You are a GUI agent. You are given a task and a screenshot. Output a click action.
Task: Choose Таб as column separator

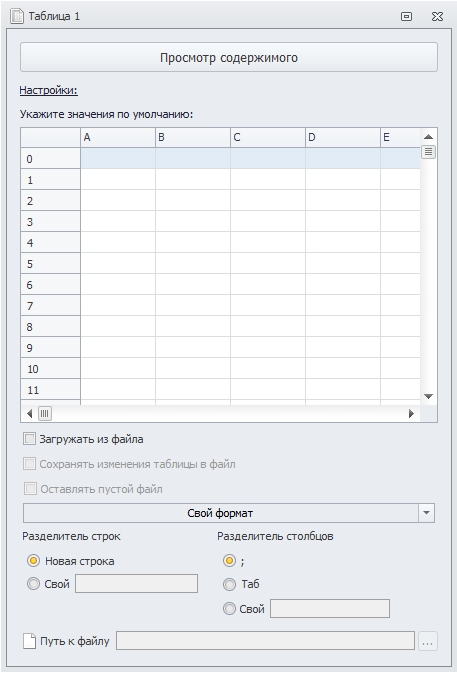229,584
